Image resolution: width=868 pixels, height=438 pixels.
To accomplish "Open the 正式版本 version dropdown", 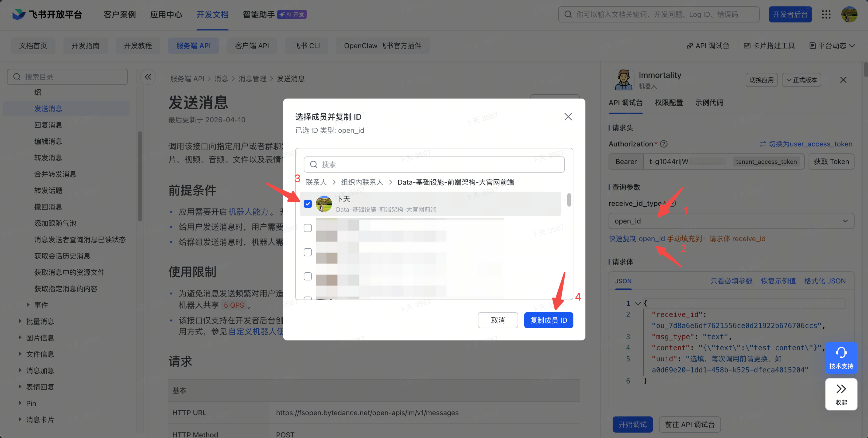I will click(x=801, y=80).
